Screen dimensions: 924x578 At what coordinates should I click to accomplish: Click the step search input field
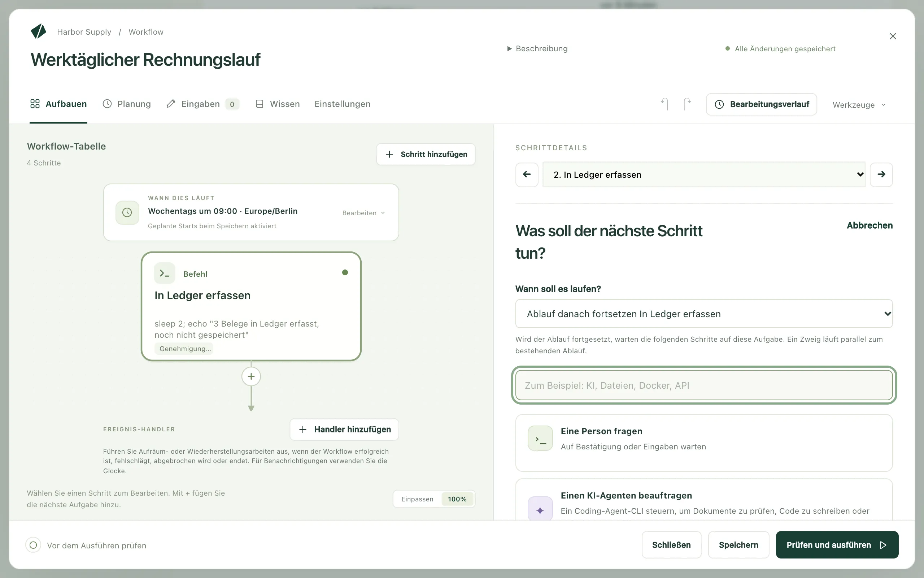(x=704, y=385)
